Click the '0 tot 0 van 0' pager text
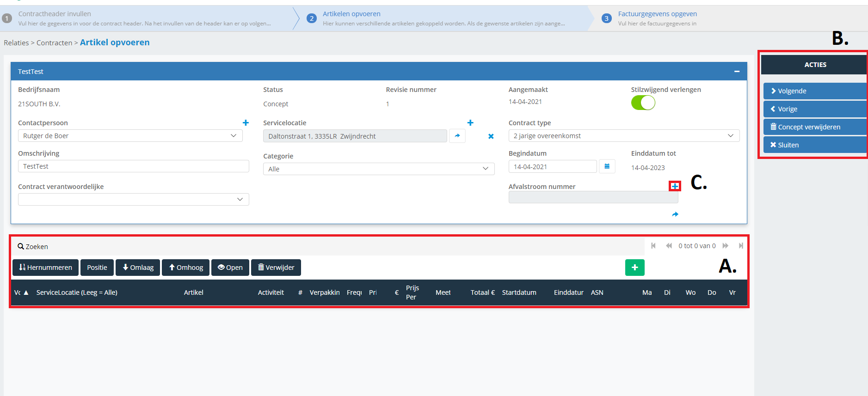Screen dimensions: 868x396 (x=697, y=246)
